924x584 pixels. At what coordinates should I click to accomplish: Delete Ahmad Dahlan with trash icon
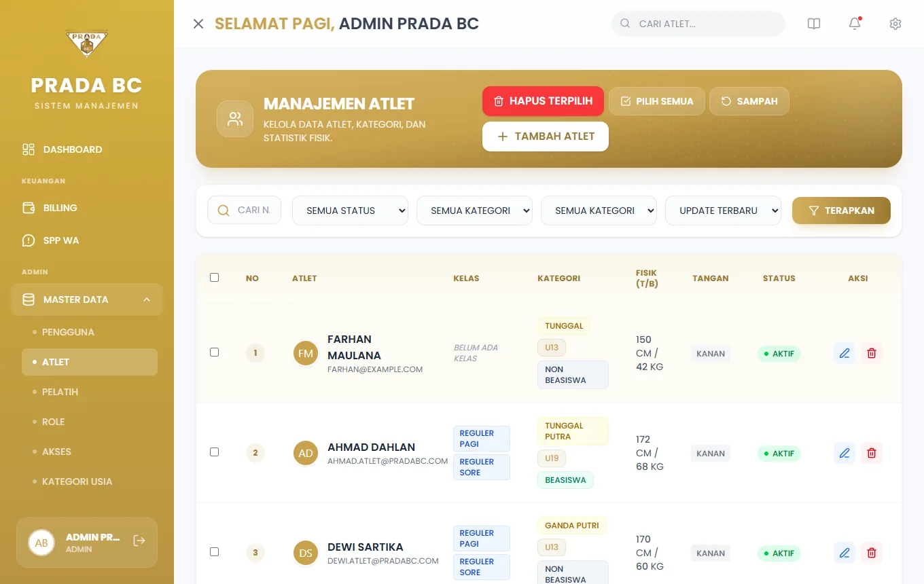872,453
